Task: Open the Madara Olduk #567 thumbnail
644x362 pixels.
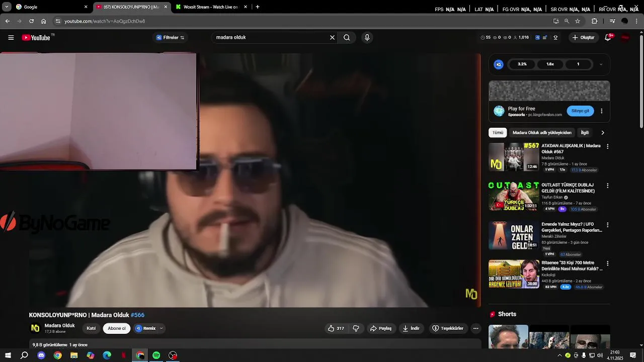Action: pos(514,157)
